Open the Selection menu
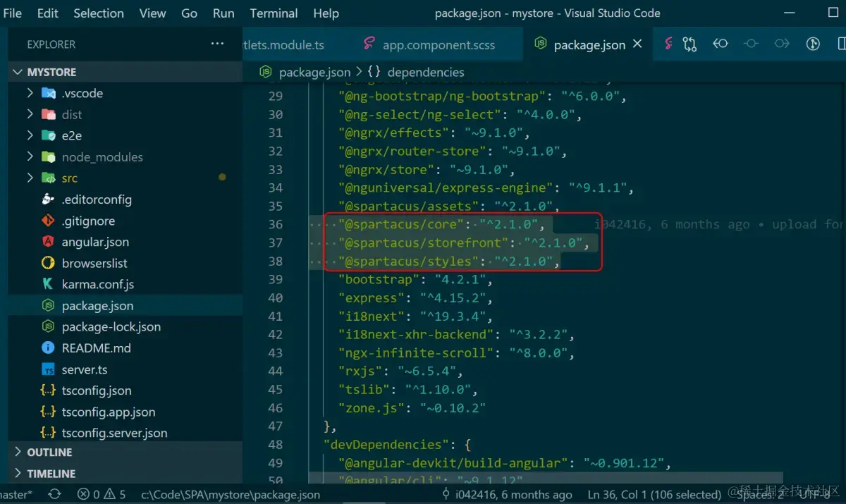Image resolution: width=846 pixels, height=504 pixels. pos(99,13)
